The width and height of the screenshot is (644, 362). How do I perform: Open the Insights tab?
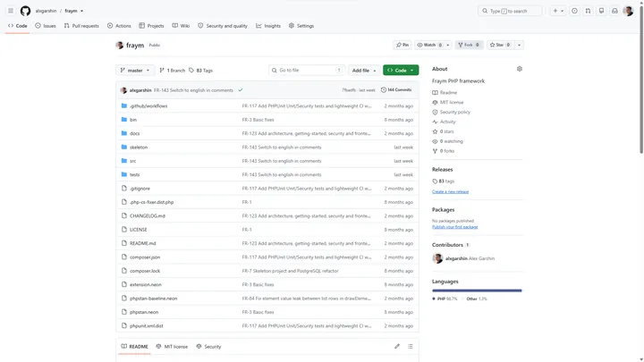[x=268, y=25]
